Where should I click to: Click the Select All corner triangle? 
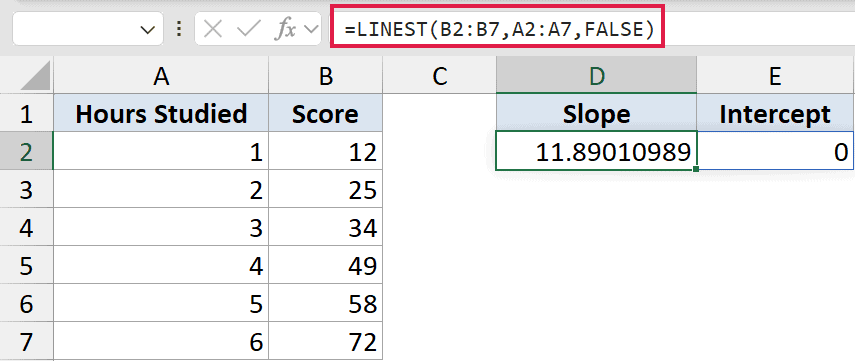point(36,76)
